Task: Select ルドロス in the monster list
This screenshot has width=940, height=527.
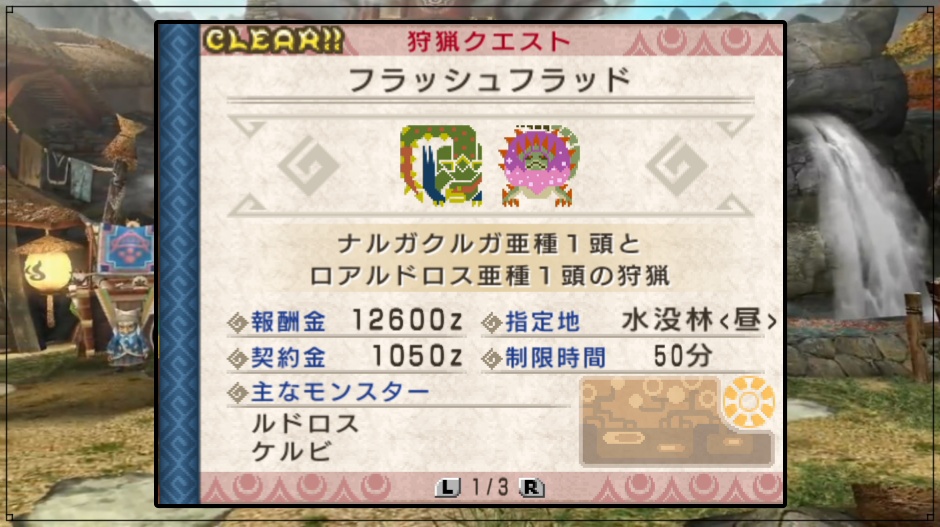Action: (306, 424)
